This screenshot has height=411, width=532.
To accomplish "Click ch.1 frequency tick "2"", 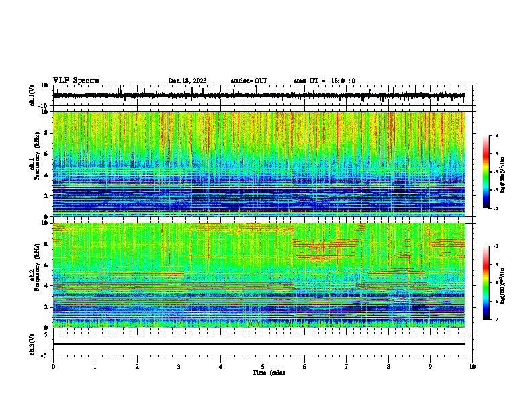I will pos(47,196).
